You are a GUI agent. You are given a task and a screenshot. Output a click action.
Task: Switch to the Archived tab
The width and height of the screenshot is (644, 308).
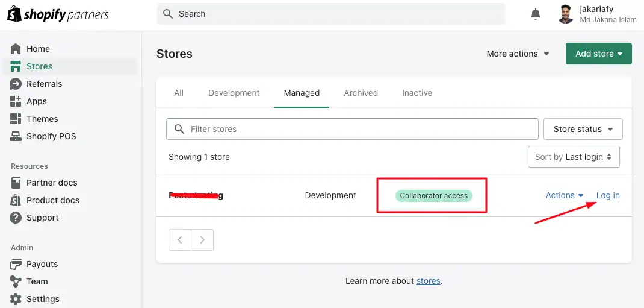(361, 93)
